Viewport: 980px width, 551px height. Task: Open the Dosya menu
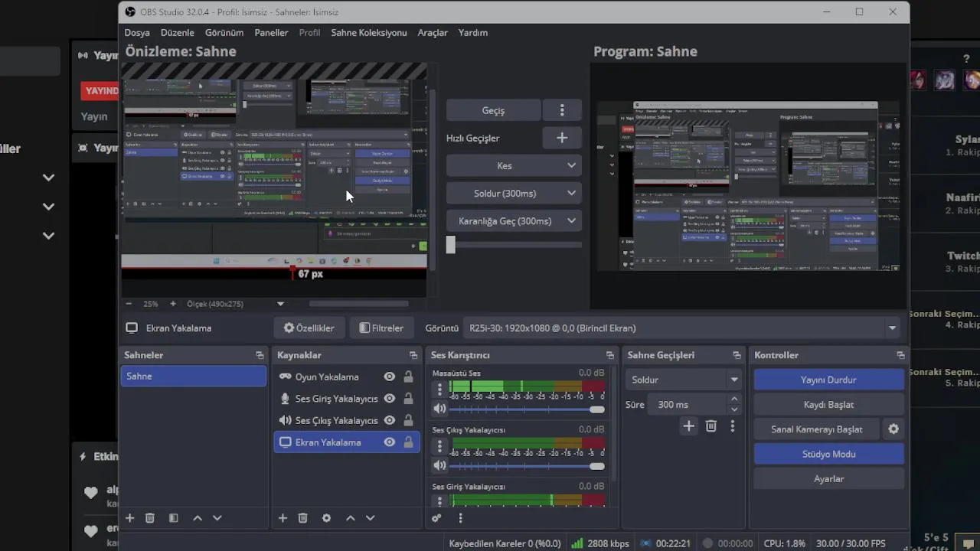pos(137,33)
